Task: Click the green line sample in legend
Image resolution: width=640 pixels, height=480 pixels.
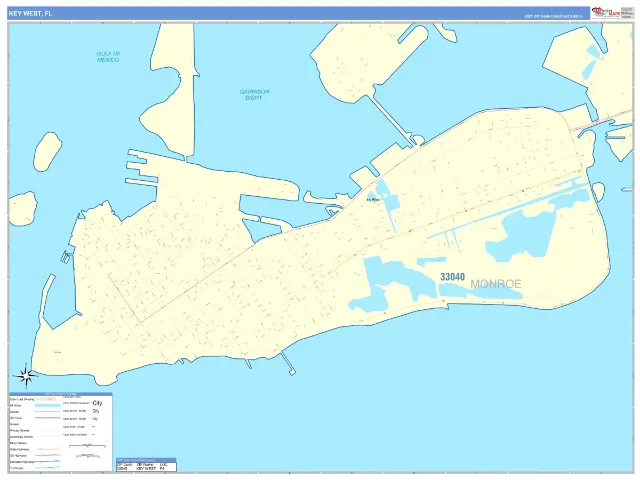Action: tap(47, 467)
